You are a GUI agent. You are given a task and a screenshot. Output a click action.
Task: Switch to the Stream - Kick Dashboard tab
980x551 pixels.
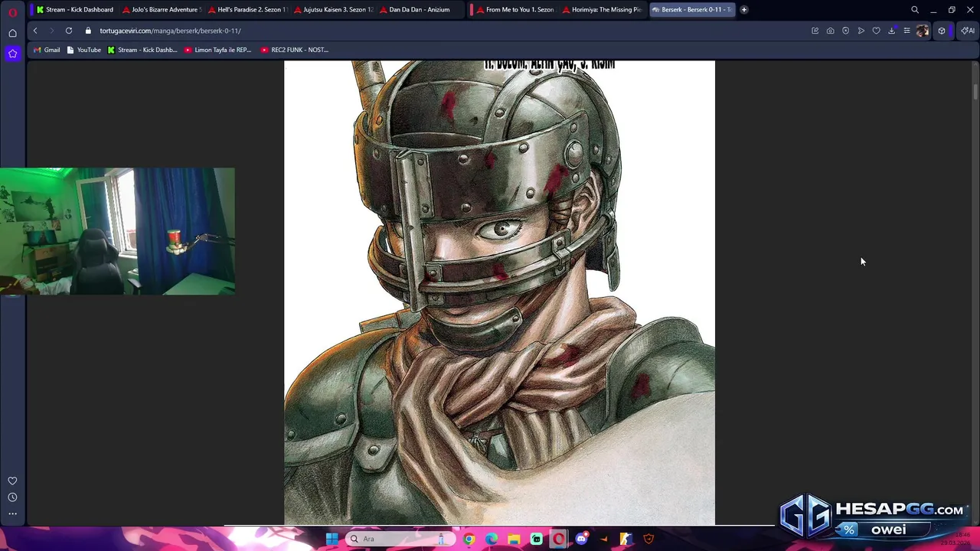pyautogui.click(x=74, y=10)
